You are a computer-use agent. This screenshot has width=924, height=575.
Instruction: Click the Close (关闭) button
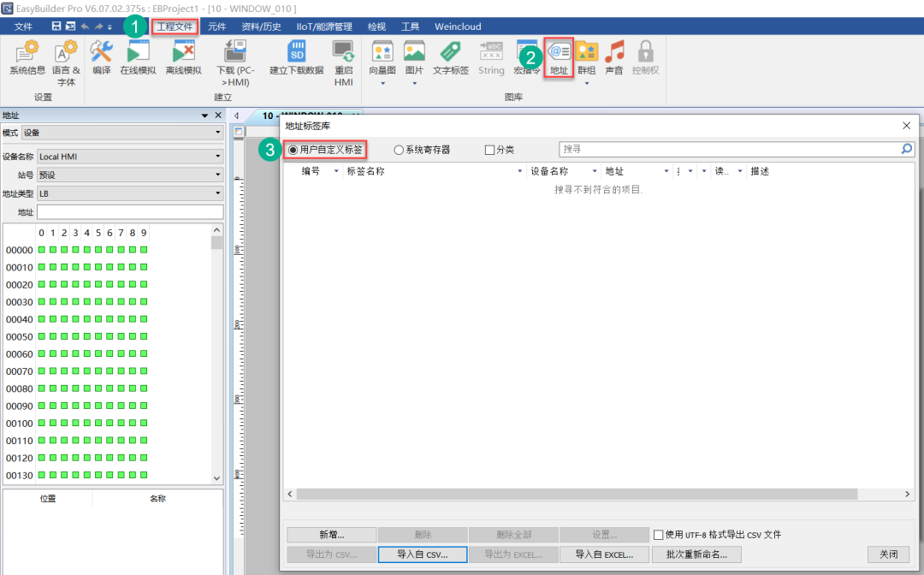pyautogui.click(x=889, y=554)
